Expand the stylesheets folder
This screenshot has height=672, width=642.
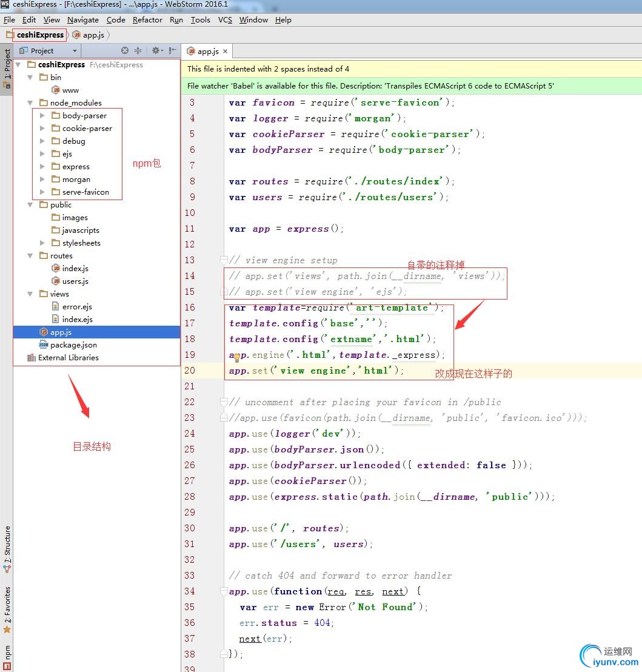(x=42, y=243)
